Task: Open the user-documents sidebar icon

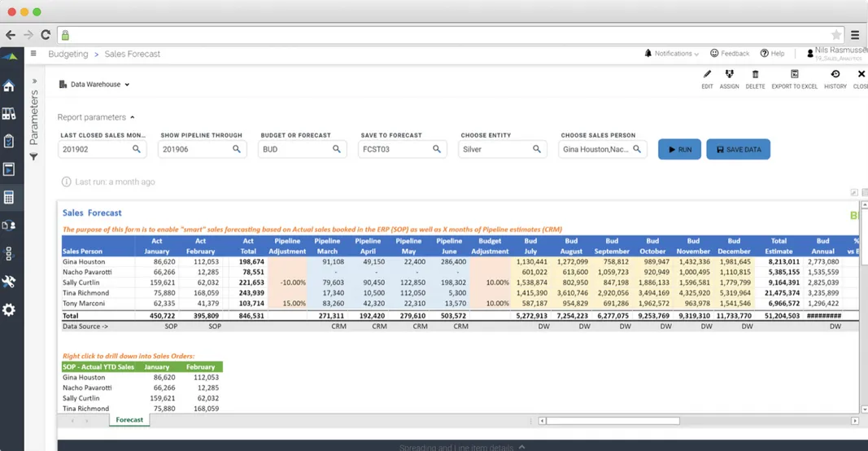Action: pyautogui.click(x=9, y=225)
